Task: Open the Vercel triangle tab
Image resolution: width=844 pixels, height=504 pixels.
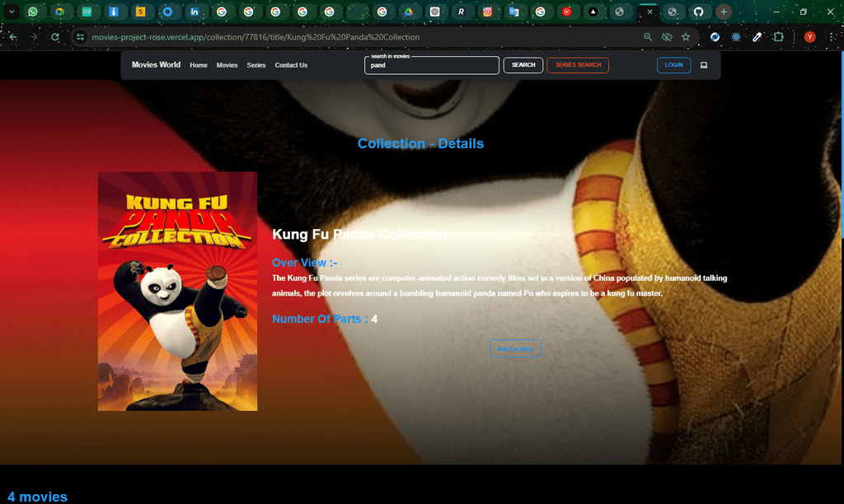Action: tap(593, 12)
